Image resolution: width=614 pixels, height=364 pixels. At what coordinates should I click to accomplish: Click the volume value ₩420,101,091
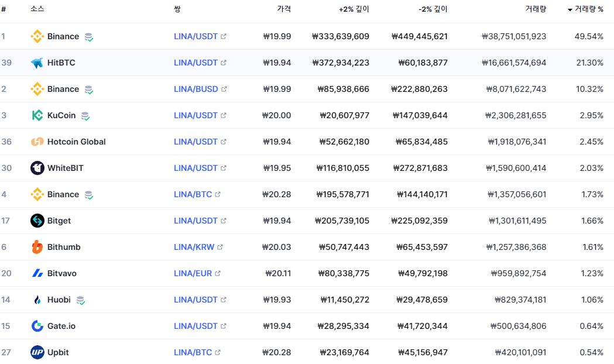click(520, 352)
